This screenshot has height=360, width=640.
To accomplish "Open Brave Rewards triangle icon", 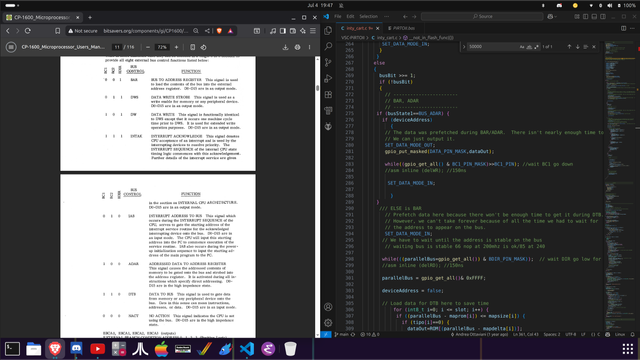I will 231,31.
